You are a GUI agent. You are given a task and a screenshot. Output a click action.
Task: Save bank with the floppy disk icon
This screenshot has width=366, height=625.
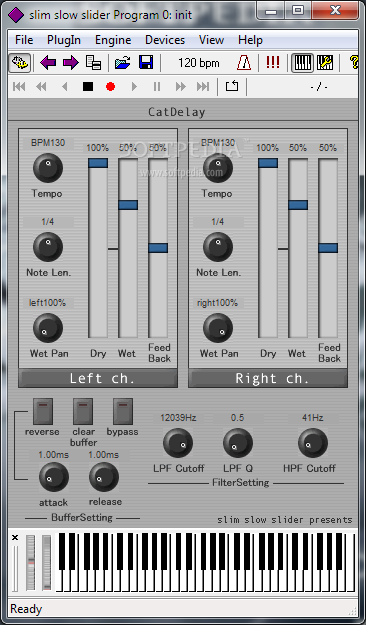pyautogui.click(x=146, y=63)
